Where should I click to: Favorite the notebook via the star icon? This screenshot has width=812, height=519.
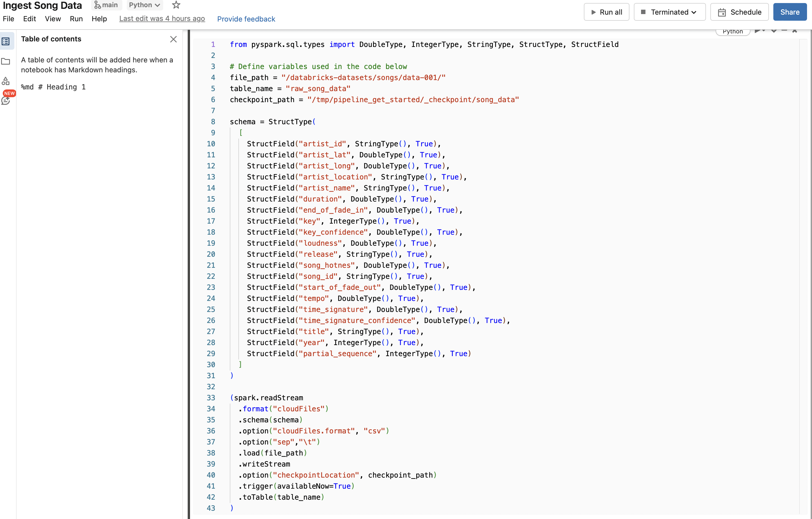click(x=176, y=5)
